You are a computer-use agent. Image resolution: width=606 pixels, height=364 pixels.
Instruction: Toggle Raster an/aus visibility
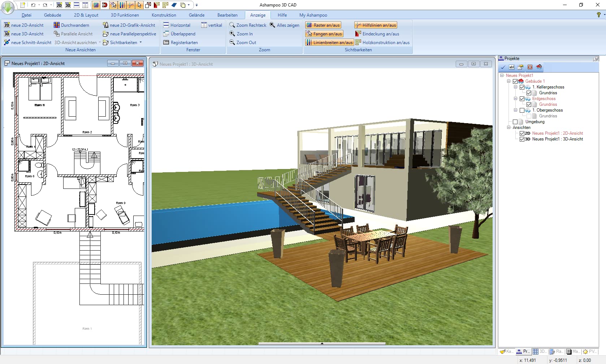[323, 25]
